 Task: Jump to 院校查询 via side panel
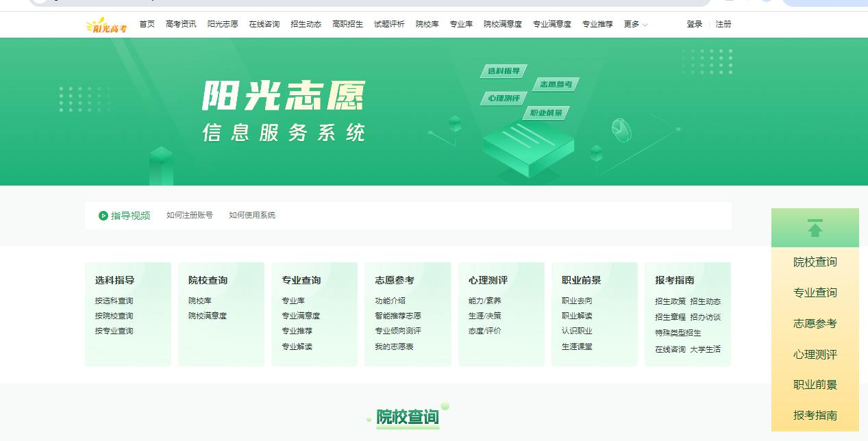815,262
